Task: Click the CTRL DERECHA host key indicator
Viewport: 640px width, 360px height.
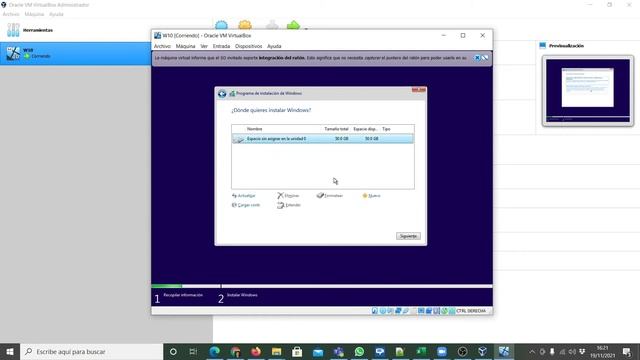Action: (471, 311)
